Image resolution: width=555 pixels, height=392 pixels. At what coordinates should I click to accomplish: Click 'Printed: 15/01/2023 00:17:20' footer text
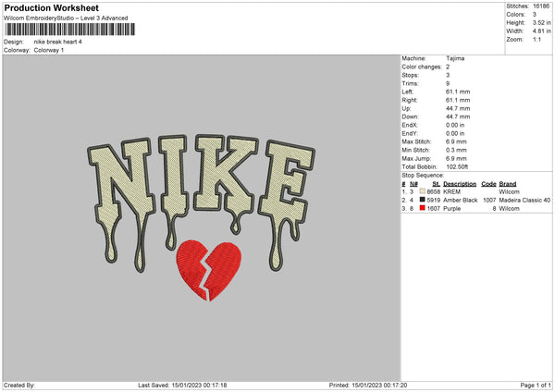[368, 386]
